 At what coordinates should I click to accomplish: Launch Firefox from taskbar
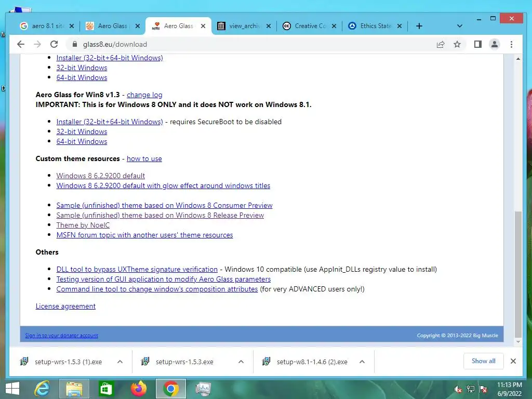pos(138,389)
